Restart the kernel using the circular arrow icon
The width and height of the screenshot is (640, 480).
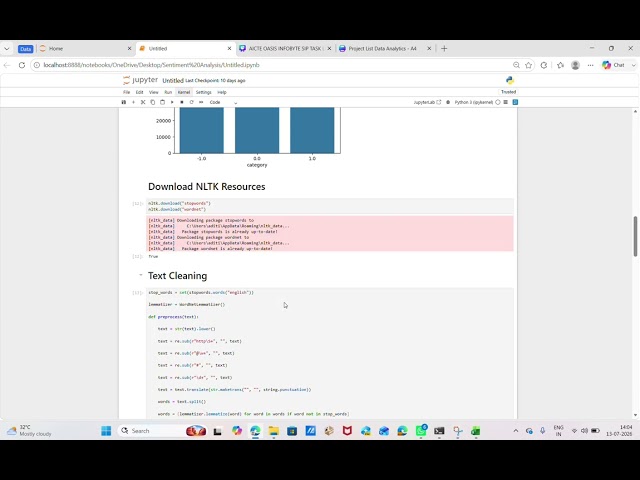tap(191, 102)
